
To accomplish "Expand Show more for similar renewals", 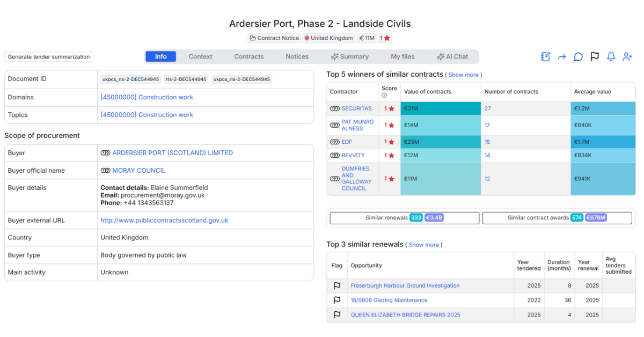I will (423, 245).
